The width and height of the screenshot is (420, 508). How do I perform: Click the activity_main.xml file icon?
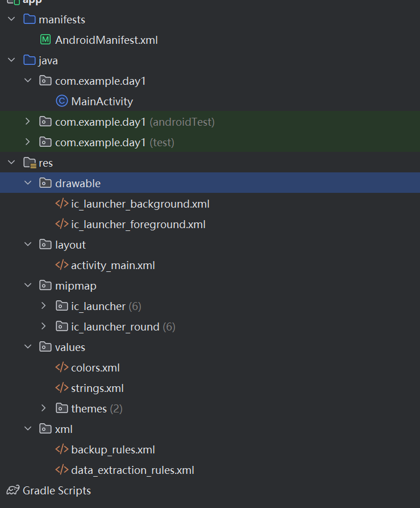click(x=61, y=265)
